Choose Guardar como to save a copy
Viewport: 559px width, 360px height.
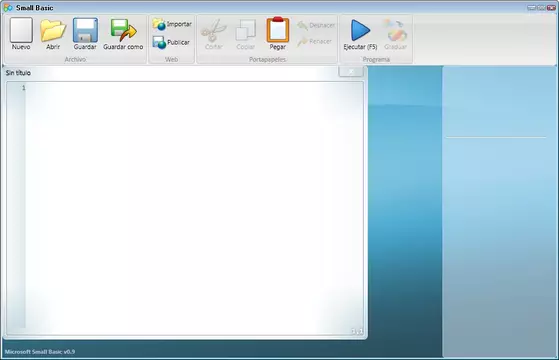tap(123, 34)
